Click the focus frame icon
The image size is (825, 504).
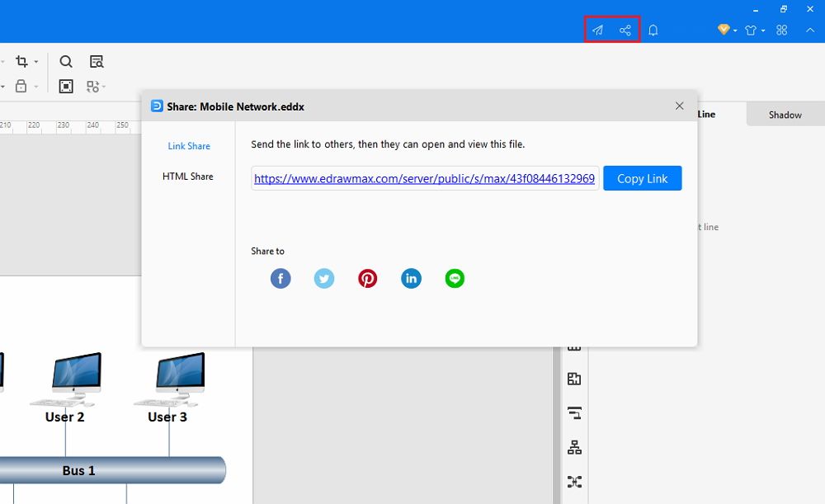[x=66, y=87]
